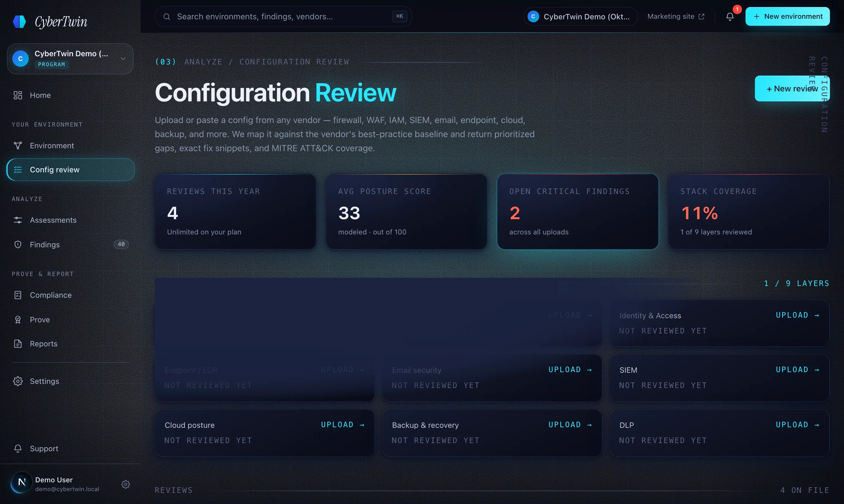Upload config for Endpoint / EDR
The height and width of the screenshot is (504, 844).
(342, 370)
